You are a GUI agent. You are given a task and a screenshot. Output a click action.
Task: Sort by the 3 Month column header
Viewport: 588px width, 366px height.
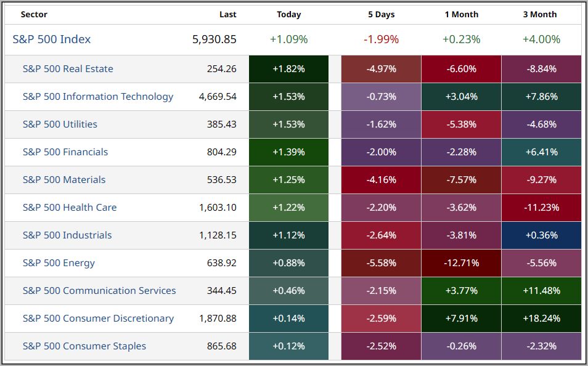coord(540,14)
